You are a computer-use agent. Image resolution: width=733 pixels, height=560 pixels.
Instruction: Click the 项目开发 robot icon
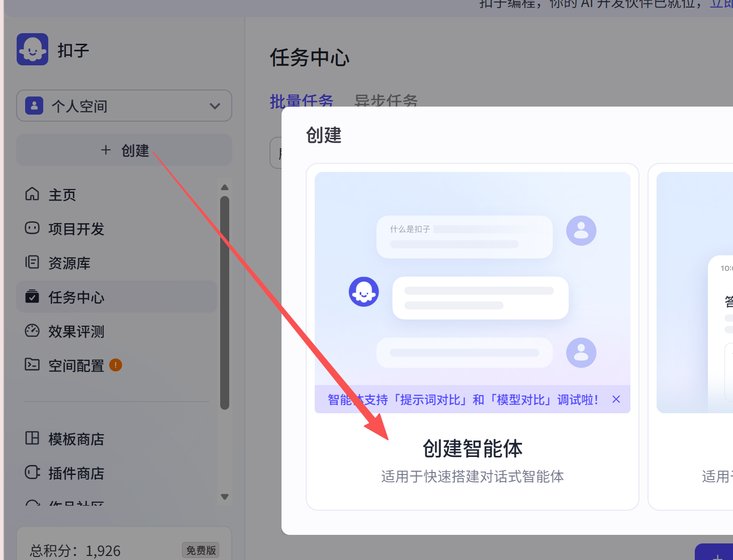pos(32,228)
